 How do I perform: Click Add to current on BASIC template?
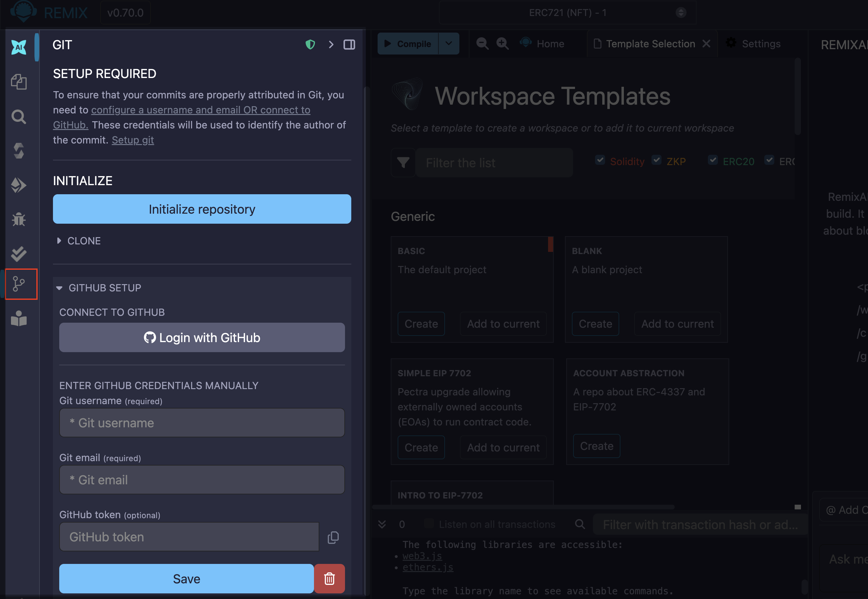[x=503, y=324]
